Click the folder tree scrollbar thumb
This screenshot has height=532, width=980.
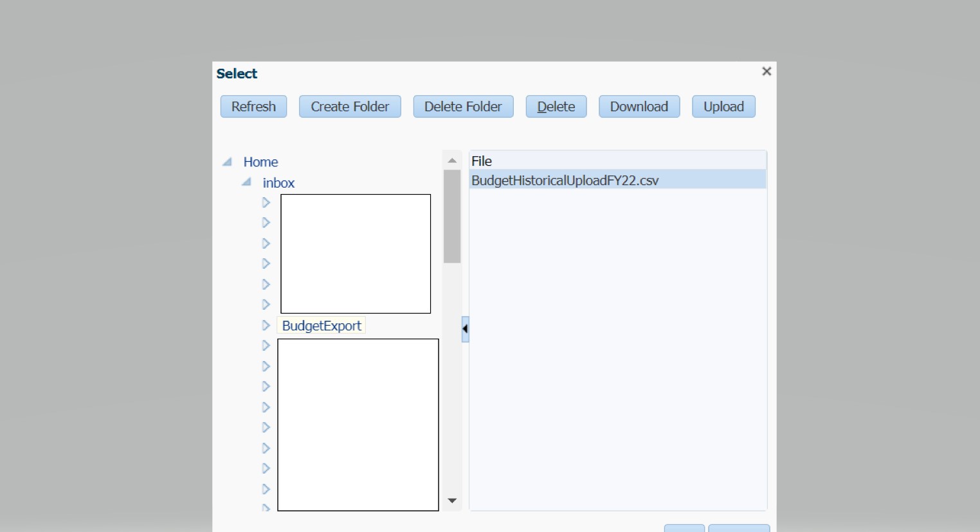(x=452, y=217)
